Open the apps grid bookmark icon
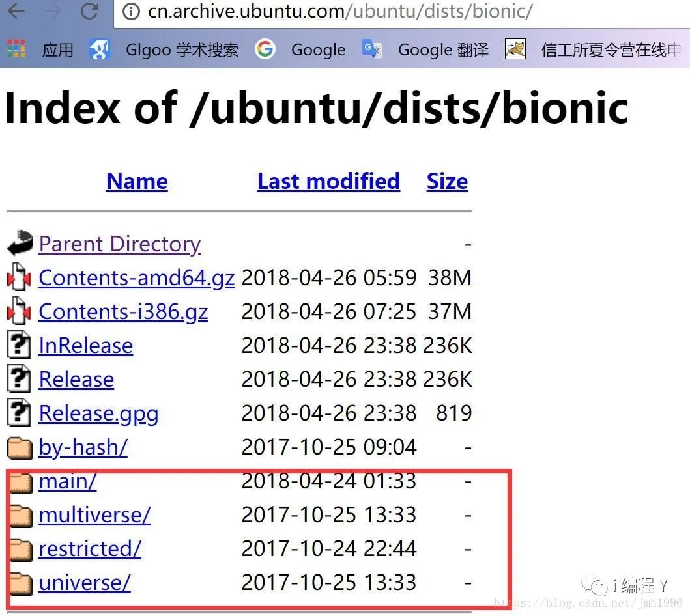The height and width of the screenshot is (616, 690). (x=16, y=49)
